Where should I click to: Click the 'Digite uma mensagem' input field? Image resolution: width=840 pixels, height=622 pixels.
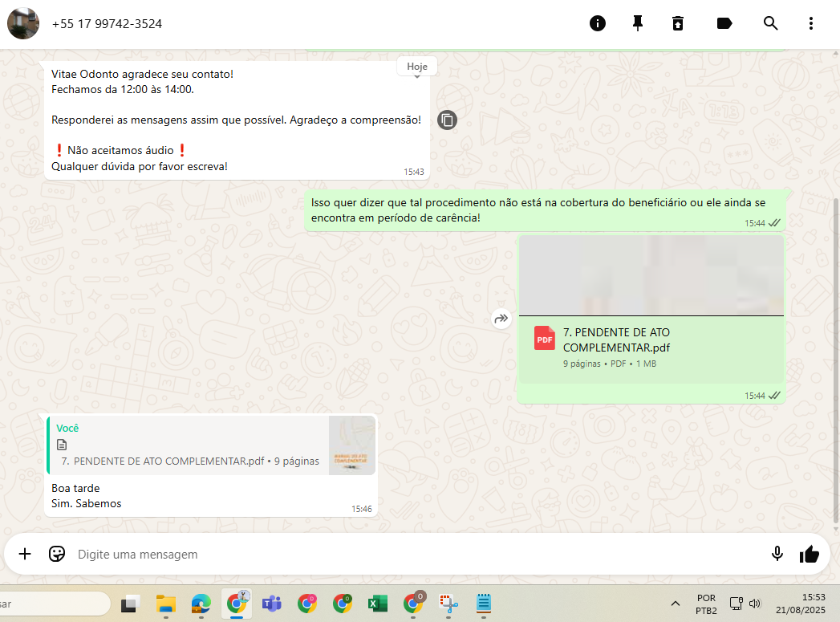[401, 555]
